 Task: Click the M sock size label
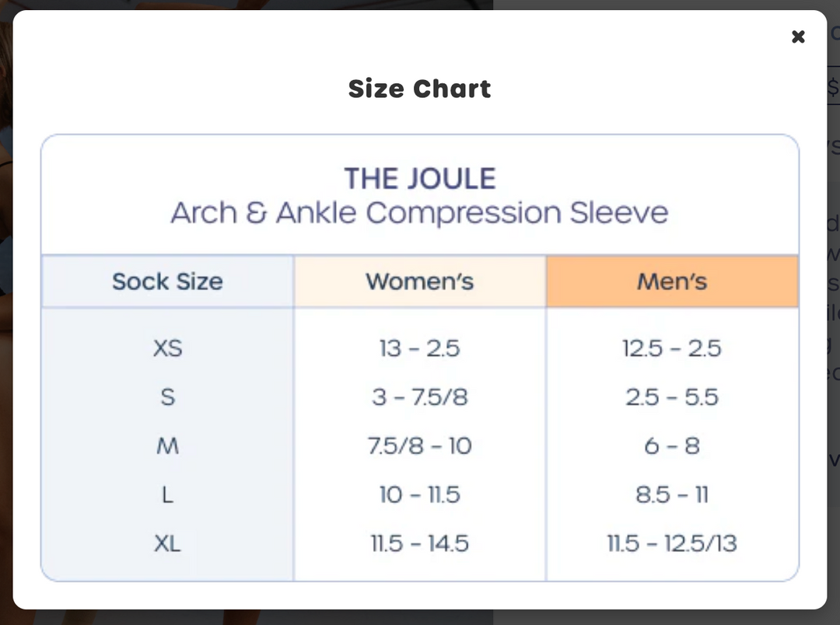166,446
